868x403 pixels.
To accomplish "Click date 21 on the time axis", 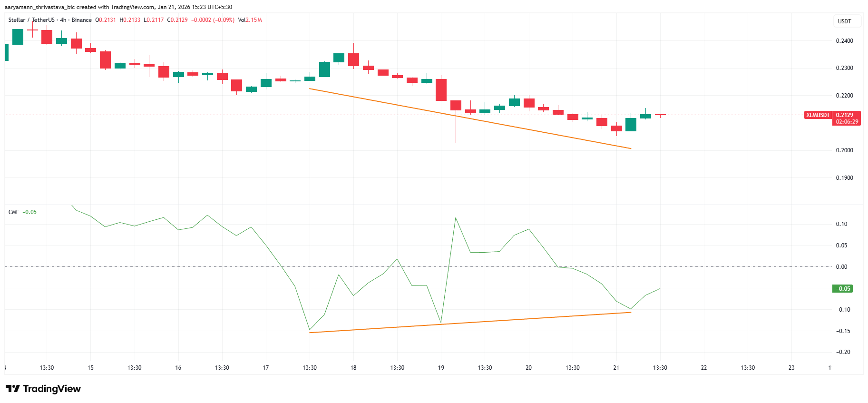I will coord(616,368).
